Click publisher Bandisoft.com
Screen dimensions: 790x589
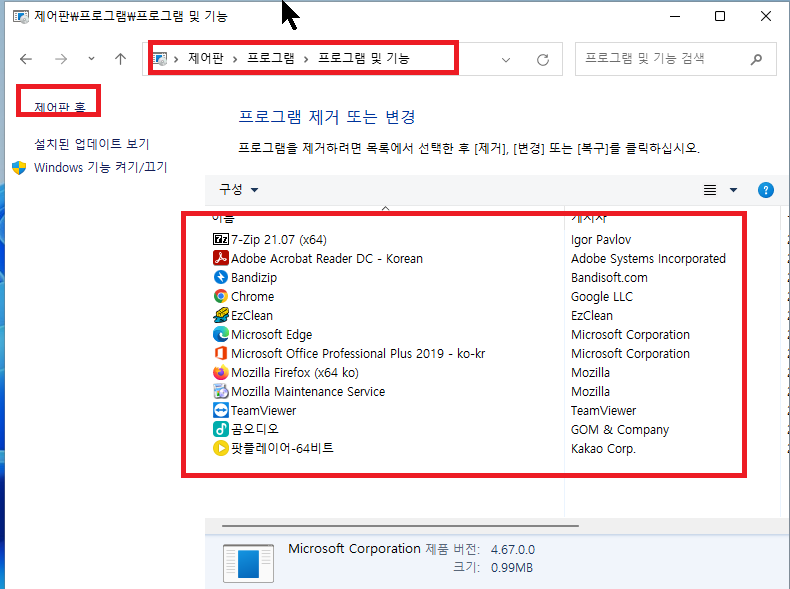pos(609,278)
